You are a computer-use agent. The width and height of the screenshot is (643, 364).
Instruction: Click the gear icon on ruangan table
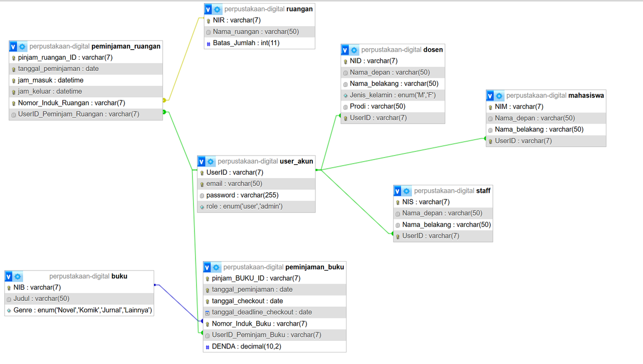[x=218, y=9]
